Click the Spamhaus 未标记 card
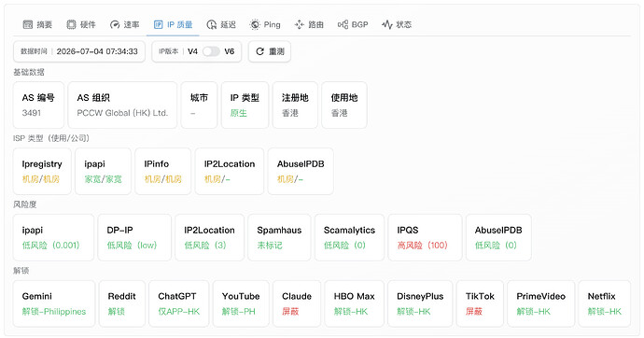Viewport: 644px width, 338px height. (279, 237)
